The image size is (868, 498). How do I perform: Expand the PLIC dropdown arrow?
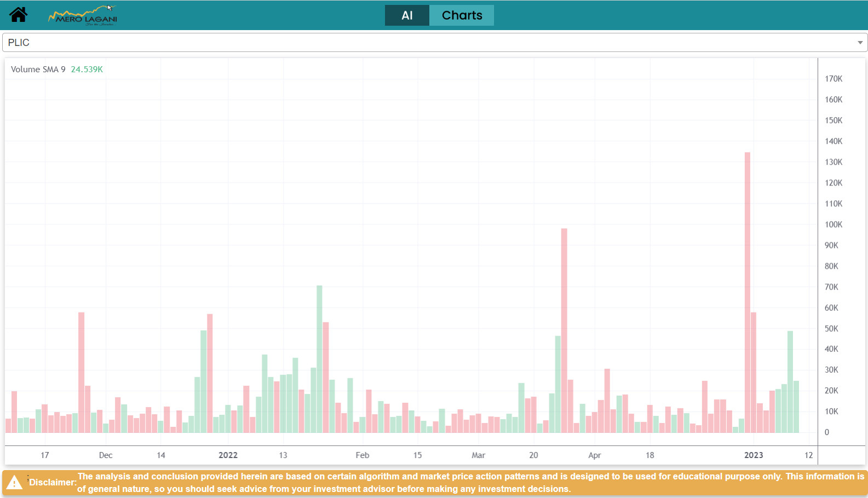[860, 43]
